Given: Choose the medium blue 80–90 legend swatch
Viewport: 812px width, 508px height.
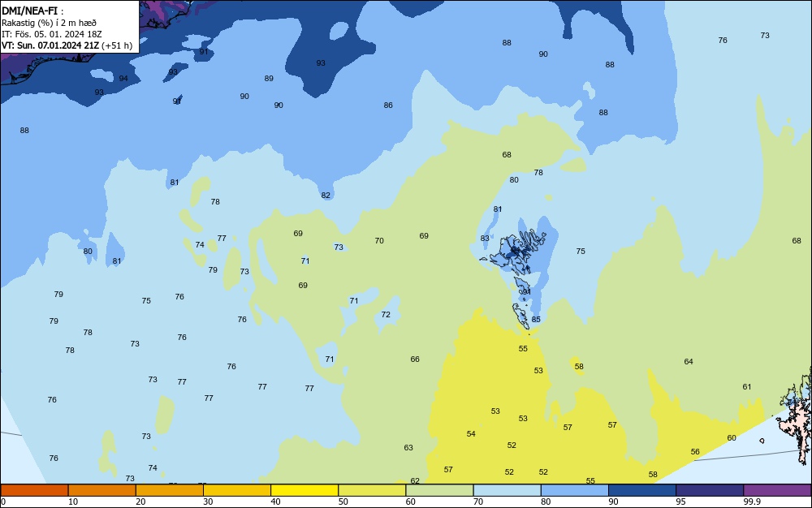Looking at the screenshot, I should point(574,490).
